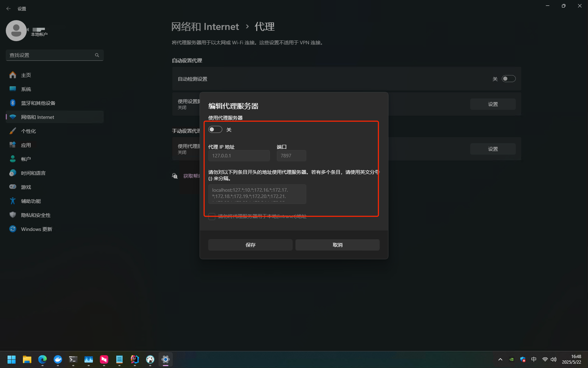Screen dimensions: 588x368
Task: Click the back arrow in title bar
Action: click(x=8, y=8)
